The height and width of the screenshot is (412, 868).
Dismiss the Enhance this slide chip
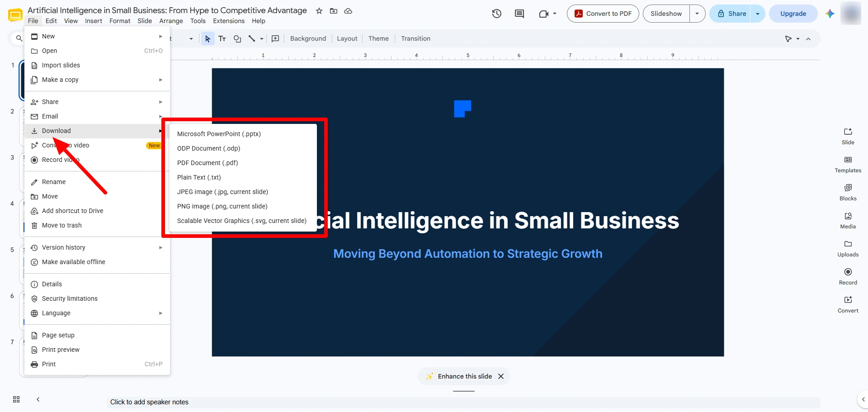[501, 376]
